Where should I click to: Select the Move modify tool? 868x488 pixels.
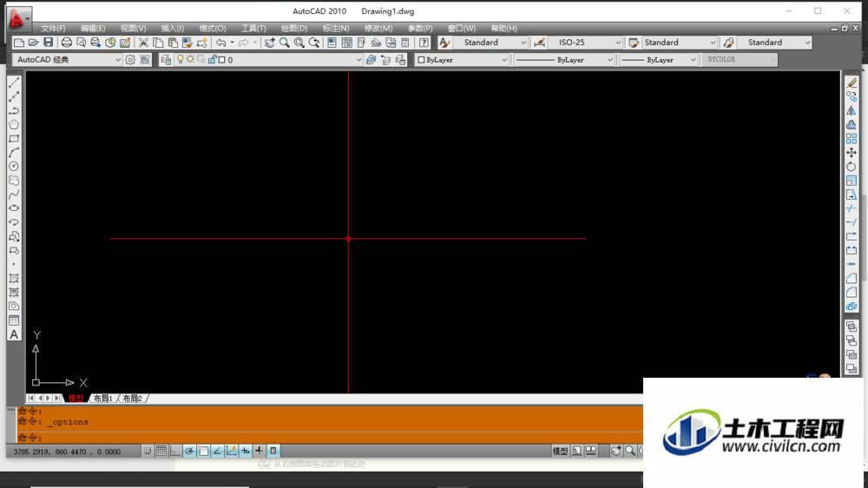[852, 152]
